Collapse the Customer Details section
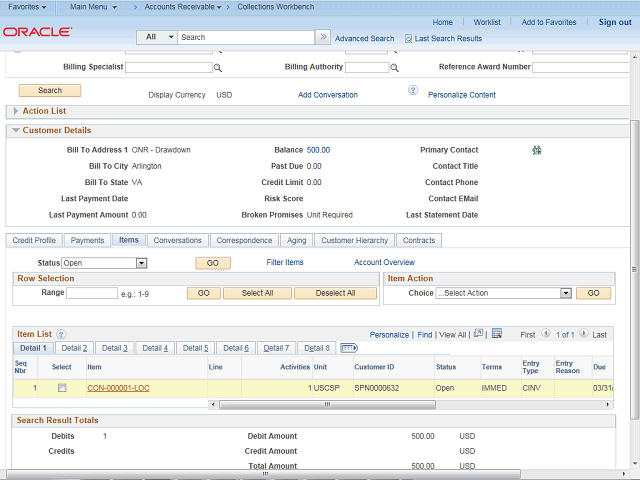640x480 pixels. click(15, 130)
